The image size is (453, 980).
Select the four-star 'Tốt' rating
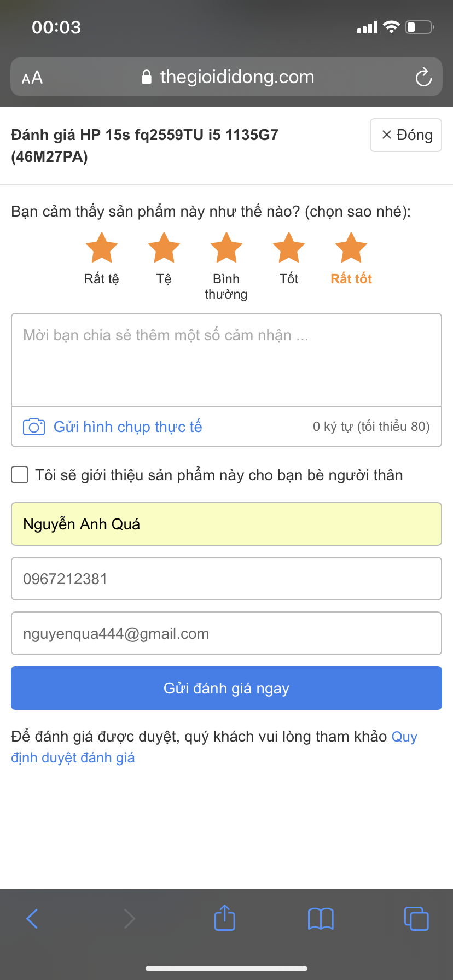(289, 248)
